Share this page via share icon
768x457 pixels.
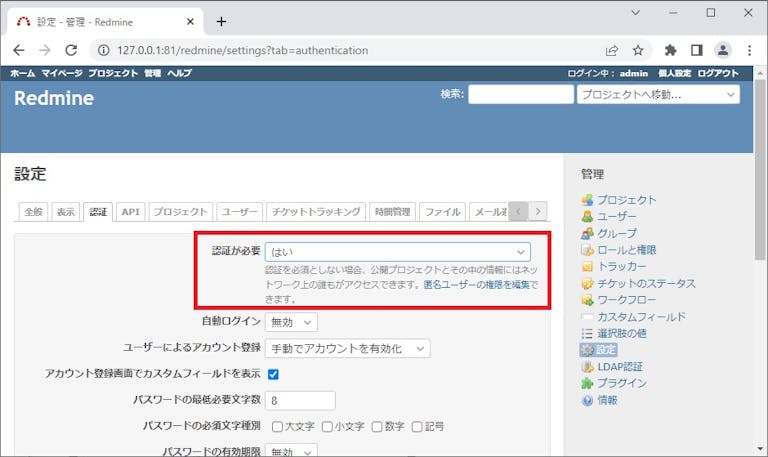coord(612,50)
